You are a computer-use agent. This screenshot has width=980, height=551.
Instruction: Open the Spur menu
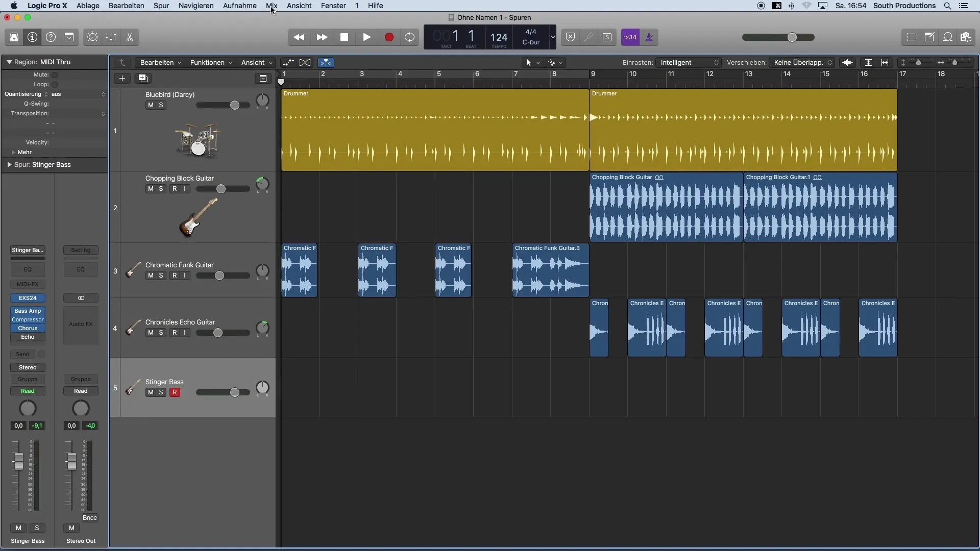point(161,6)
